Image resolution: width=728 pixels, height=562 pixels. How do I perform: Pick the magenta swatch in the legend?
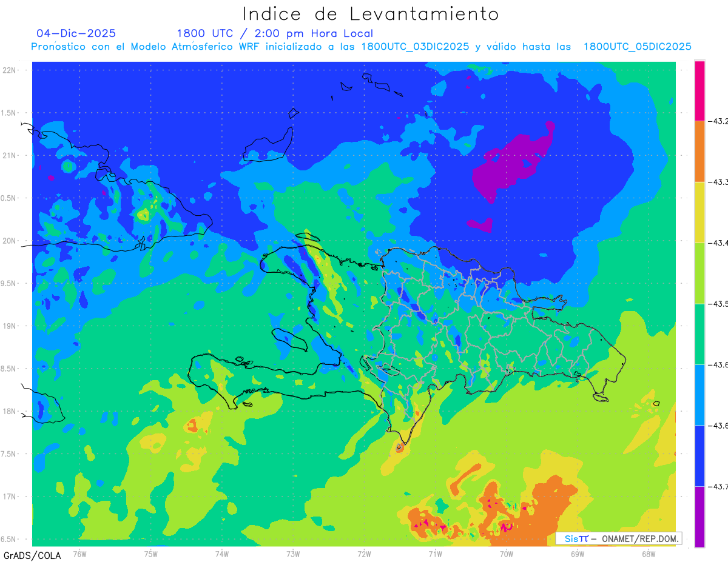699,90
